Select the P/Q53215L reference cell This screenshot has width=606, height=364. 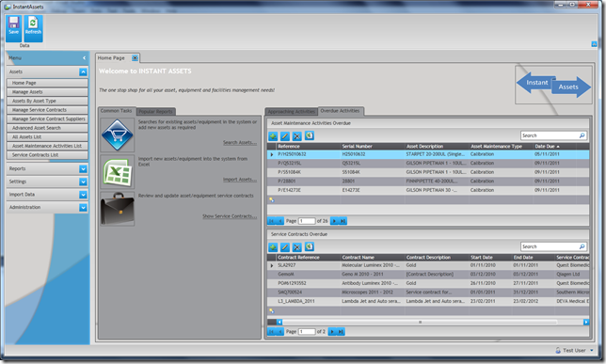308,164
